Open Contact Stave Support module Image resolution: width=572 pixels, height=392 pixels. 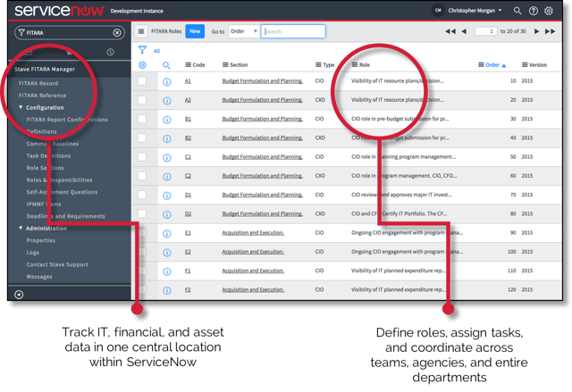[x=57, y=264]
